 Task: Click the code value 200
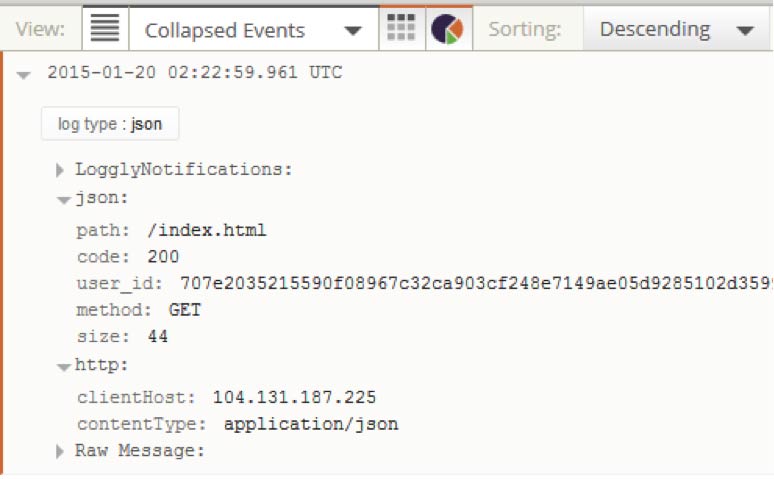(163, 257)
